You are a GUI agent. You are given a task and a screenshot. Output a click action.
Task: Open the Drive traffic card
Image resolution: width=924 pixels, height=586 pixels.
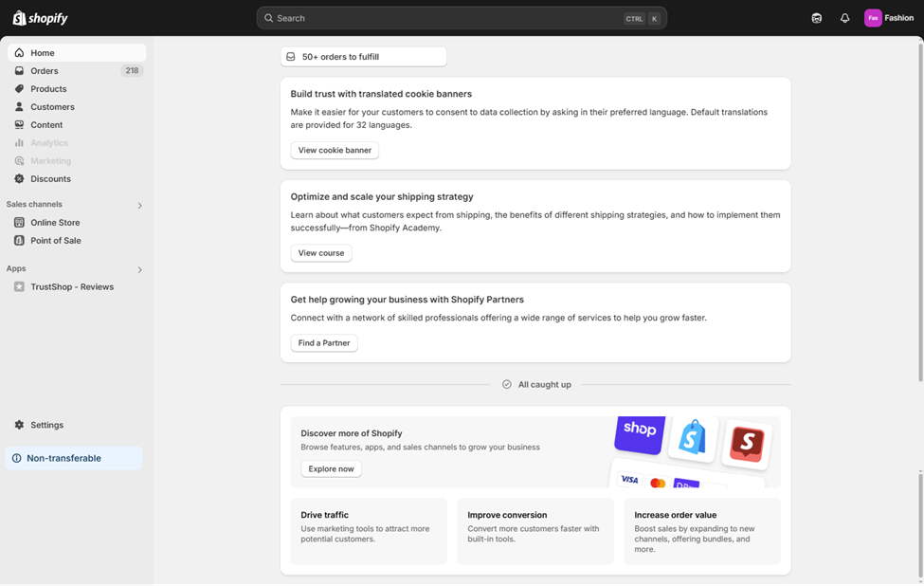(369, 531)
